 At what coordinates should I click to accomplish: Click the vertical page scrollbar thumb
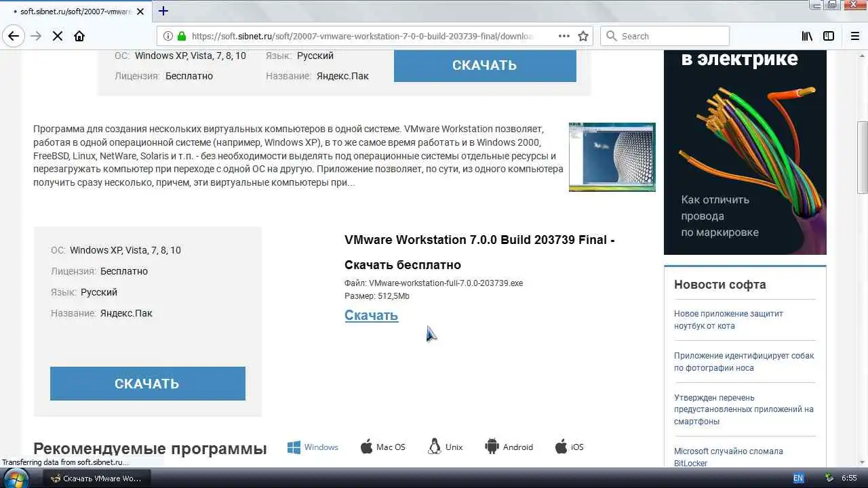tap(862, 157)
